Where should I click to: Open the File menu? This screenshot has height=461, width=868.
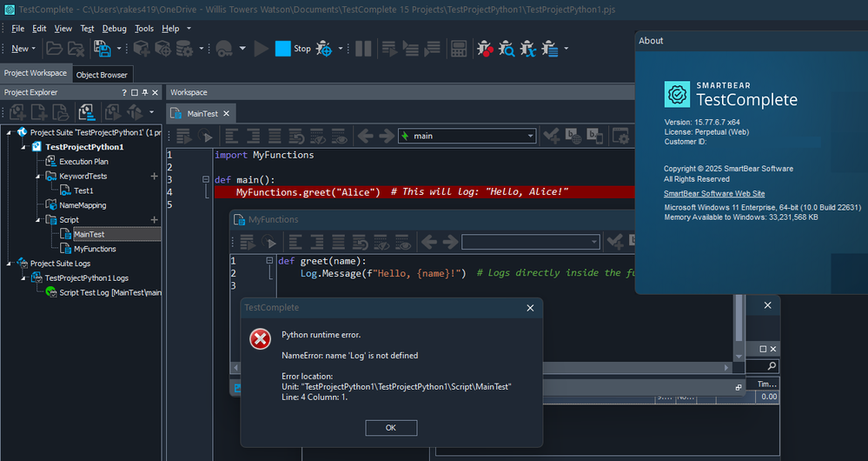click(17, 28)
